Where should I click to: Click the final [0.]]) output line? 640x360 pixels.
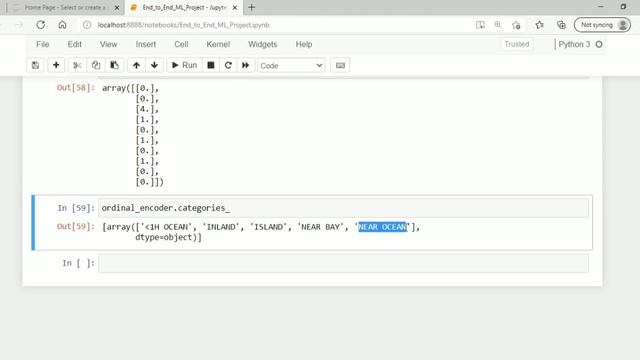coord(149,182)
